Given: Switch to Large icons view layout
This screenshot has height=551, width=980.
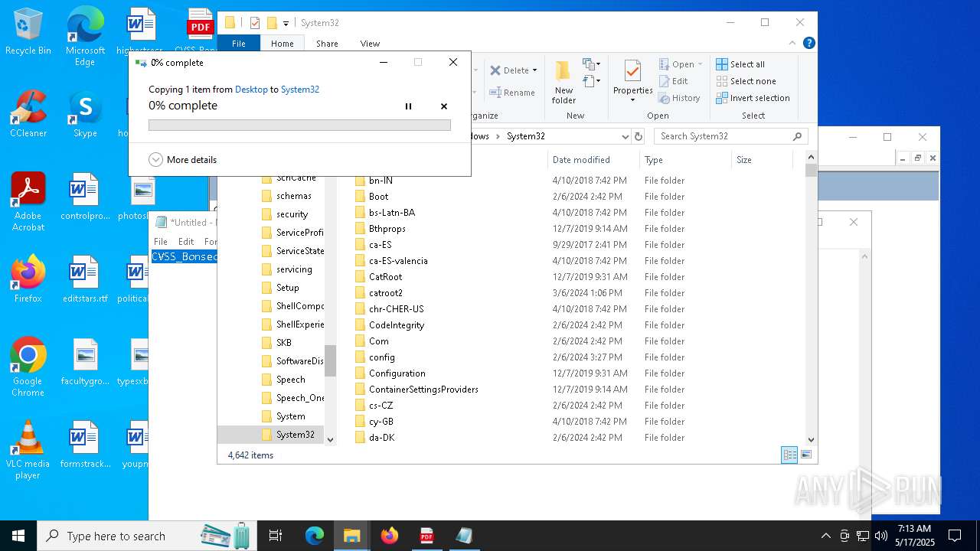Looking at the screenshot, I should pos(805,455).
